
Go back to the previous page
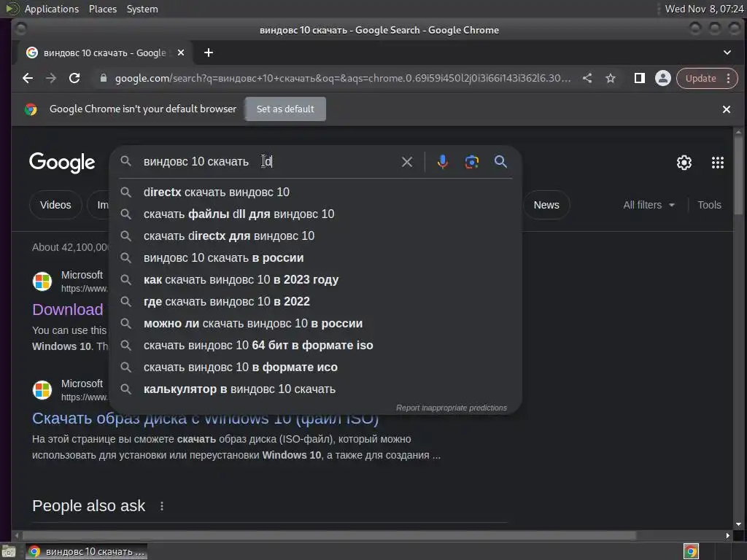[28, 78]
